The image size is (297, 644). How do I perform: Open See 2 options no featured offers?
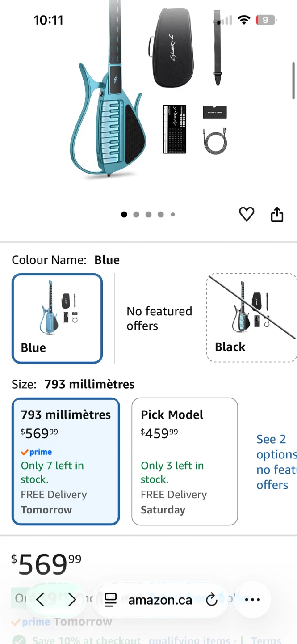276,462
